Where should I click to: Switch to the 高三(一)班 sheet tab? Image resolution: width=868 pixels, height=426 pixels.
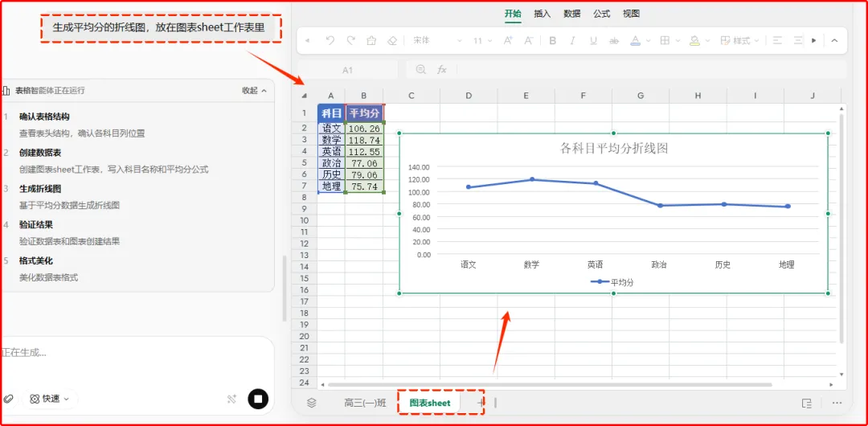365,403
